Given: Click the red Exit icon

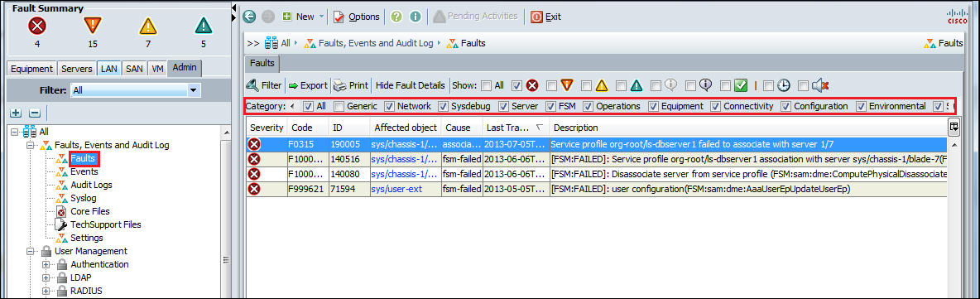Looking at the screenshot, I should 536,17.
